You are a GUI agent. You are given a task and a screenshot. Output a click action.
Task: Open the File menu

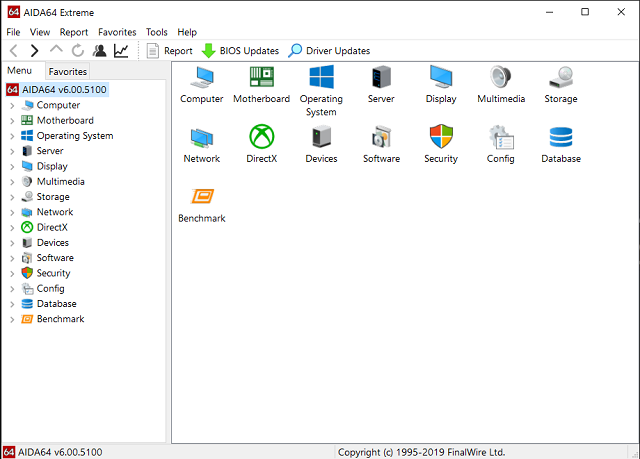click(13, 32)
